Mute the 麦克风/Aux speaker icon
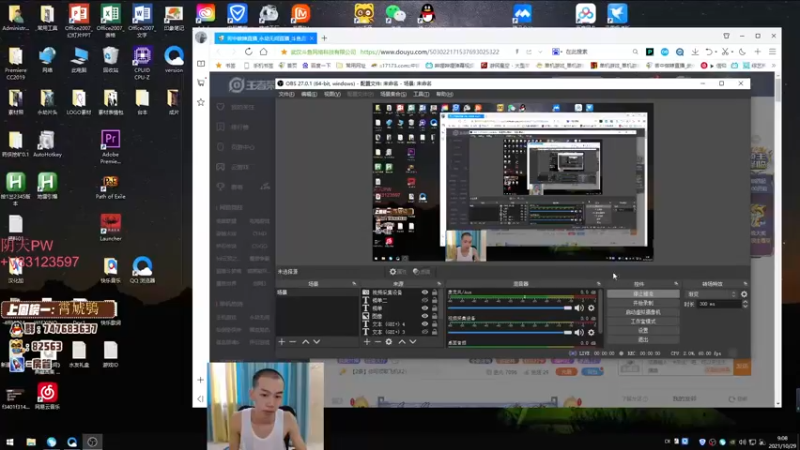Viewport: 800px width, 450px height. (x=579, y=308)
